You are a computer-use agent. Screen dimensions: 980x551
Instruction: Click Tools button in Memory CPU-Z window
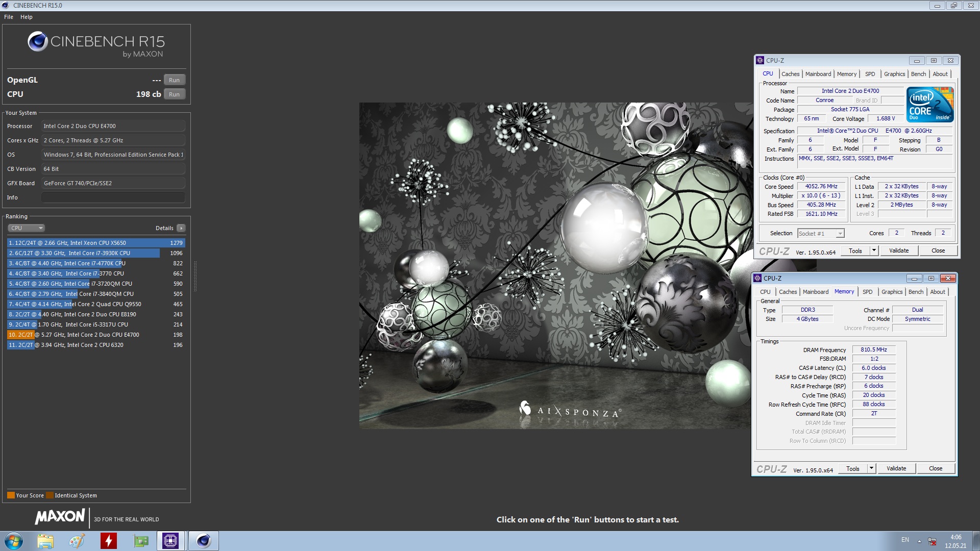(x=853, y=468)
